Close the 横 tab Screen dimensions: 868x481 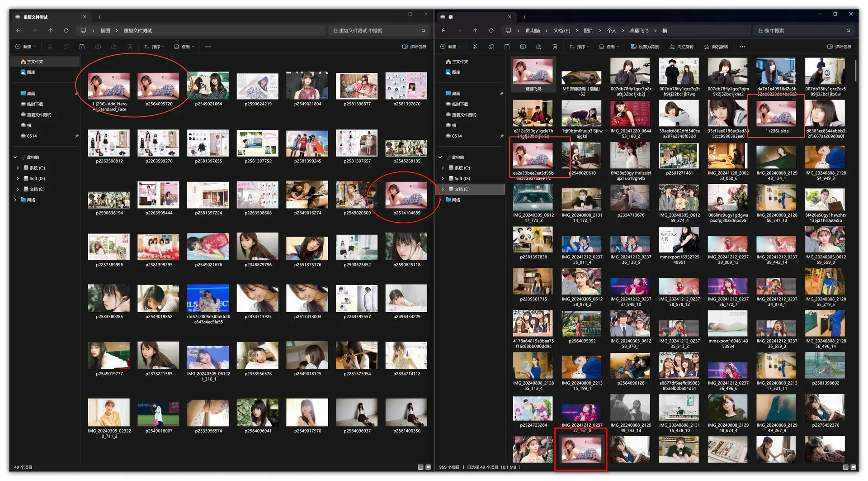coord(509,17)
